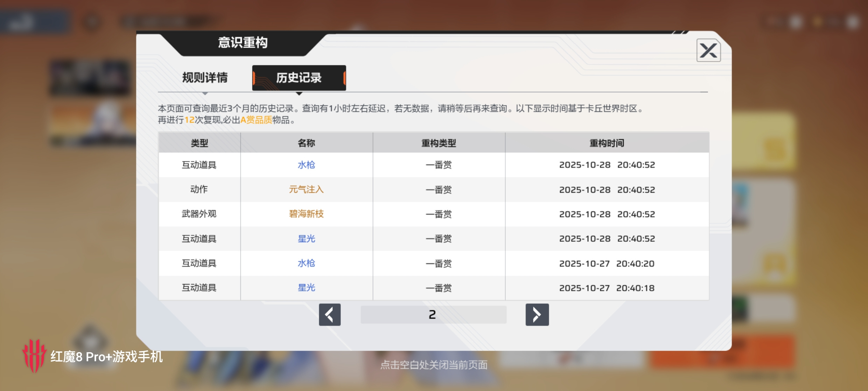Click 一番赏 in the 碧海新枝 row
Viewport: 868px width, 391px height.
[439, 214]
